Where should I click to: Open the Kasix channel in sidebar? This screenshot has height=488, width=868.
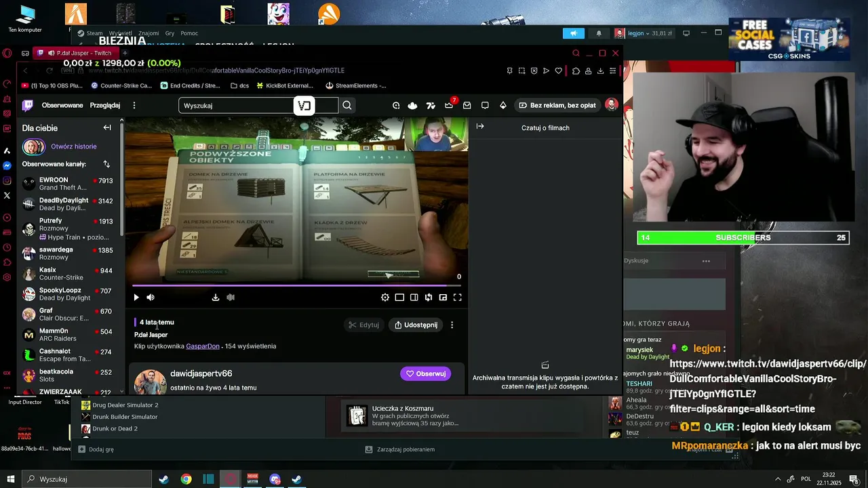click(x=67, y=274)
